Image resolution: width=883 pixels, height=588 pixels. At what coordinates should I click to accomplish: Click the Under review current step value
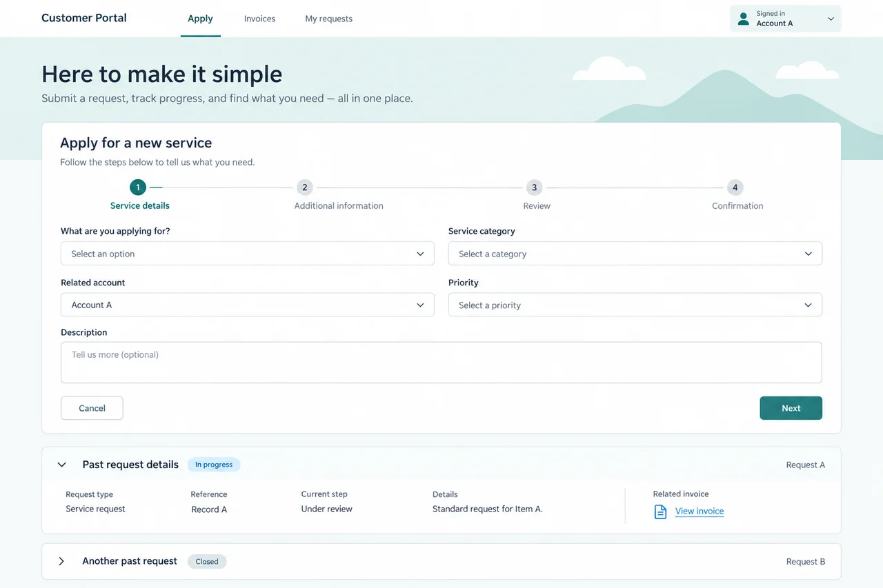pos(327,509)
